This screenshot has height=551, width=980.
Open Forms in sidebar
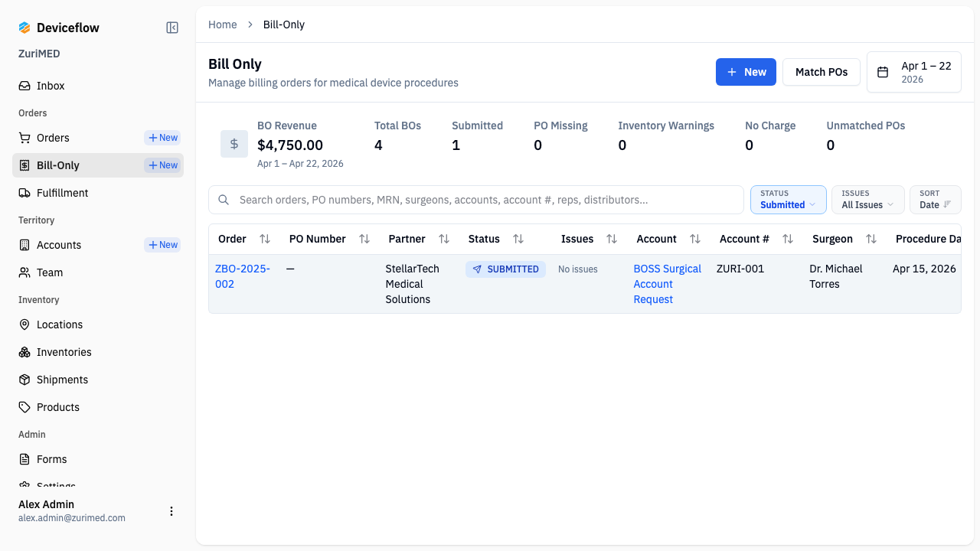[98, 459]
